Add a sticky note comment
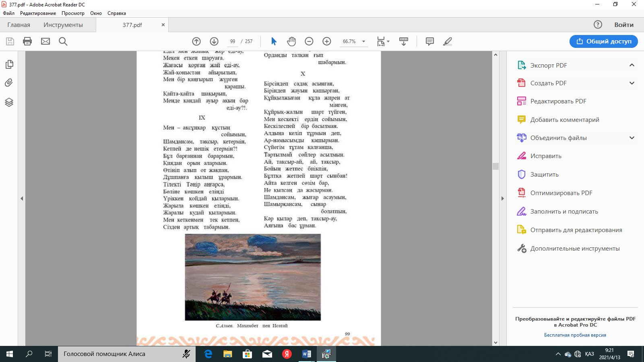Screen dimensions: 644x362 click(430, 41)
